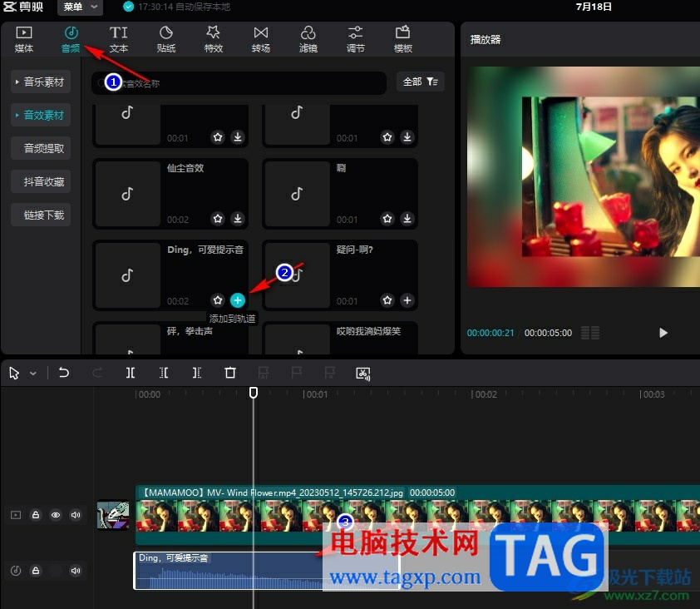Click the sound effect search field
Image resolution: width=700 pixels, height=609 pixels.
click(x=239, y=83)
